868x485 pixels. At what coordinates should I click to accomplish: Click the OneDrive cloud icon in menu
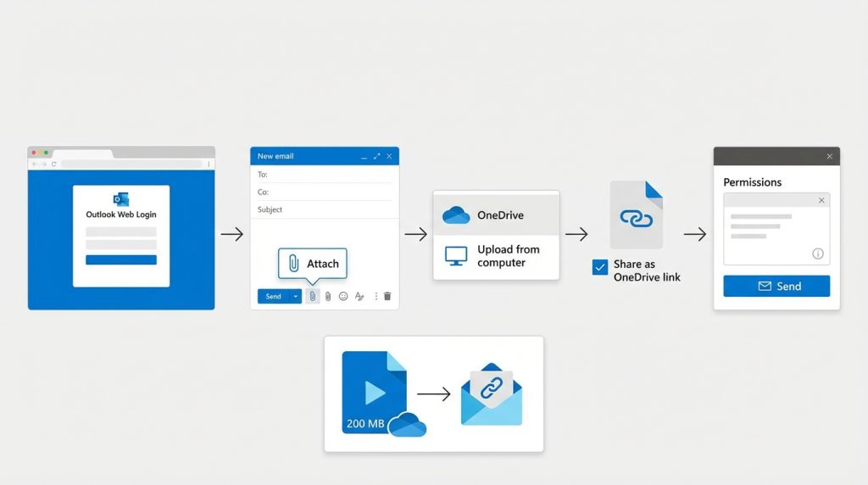(x=456, y=215)
